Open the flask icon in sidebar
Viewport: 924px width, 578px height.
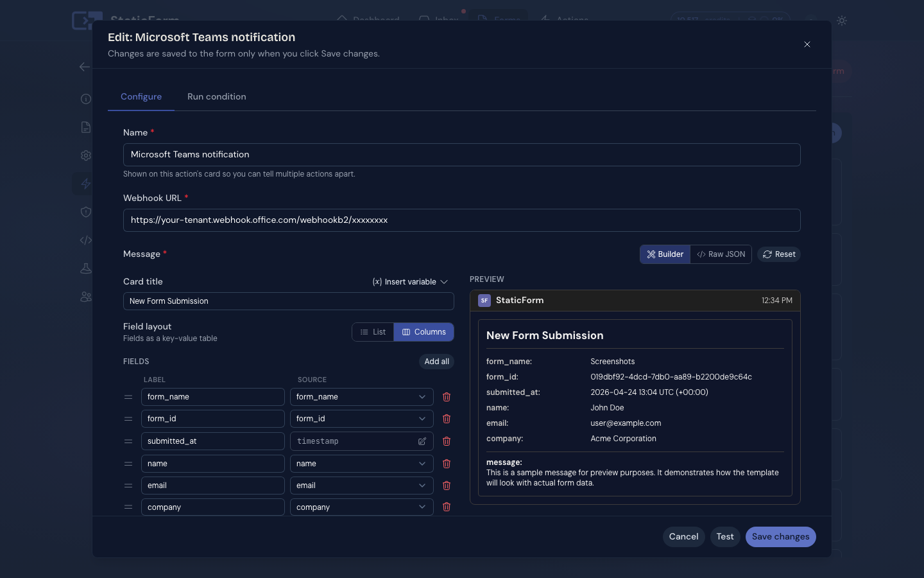point(86,268)
